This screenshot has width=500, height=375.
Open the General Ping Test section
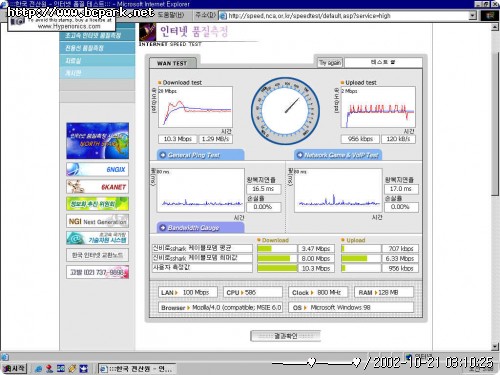pyautogui.click(x=200, y=155)
